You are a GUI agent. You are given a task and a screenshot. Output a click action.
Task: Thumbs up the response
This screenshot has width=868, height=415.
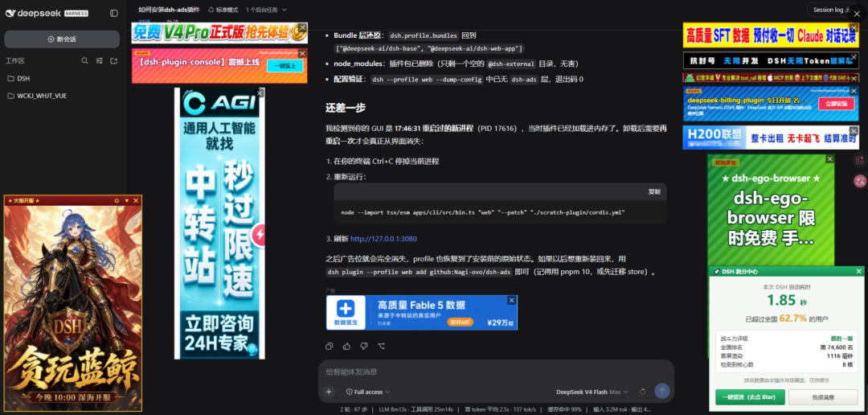346,347
